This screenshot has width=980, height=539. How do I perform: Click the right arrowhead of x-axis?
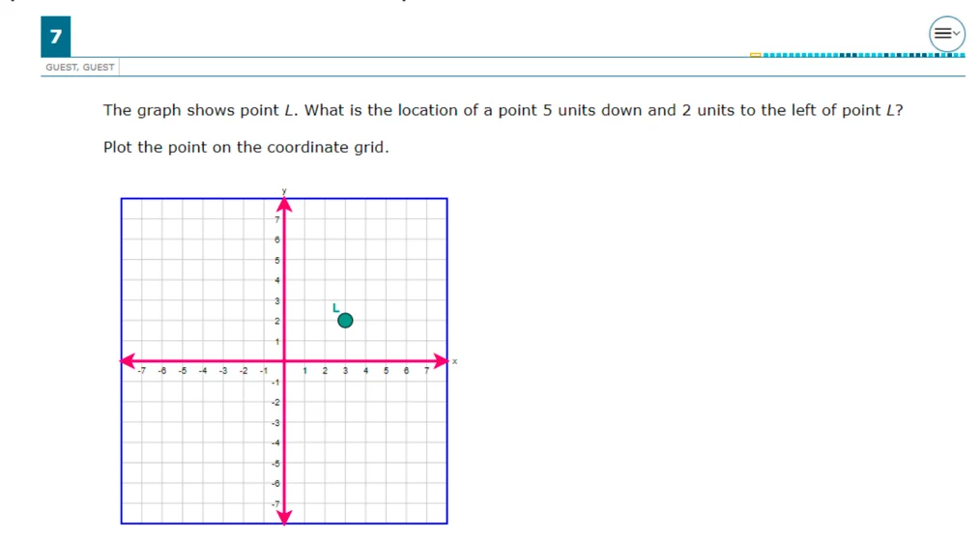[442, 361]
